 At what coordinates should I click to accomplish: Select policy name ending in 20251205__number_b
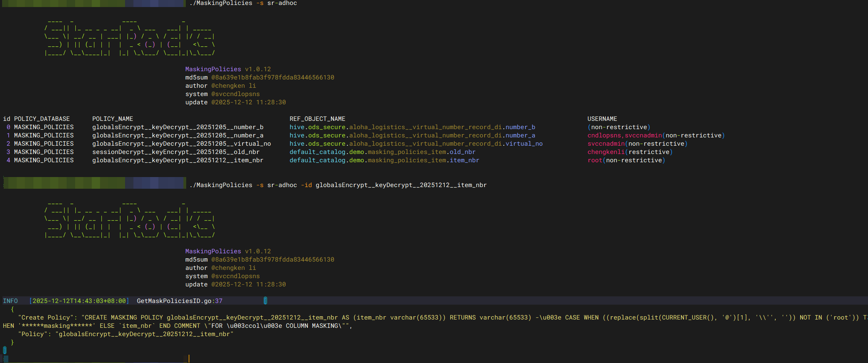point(177,127)
